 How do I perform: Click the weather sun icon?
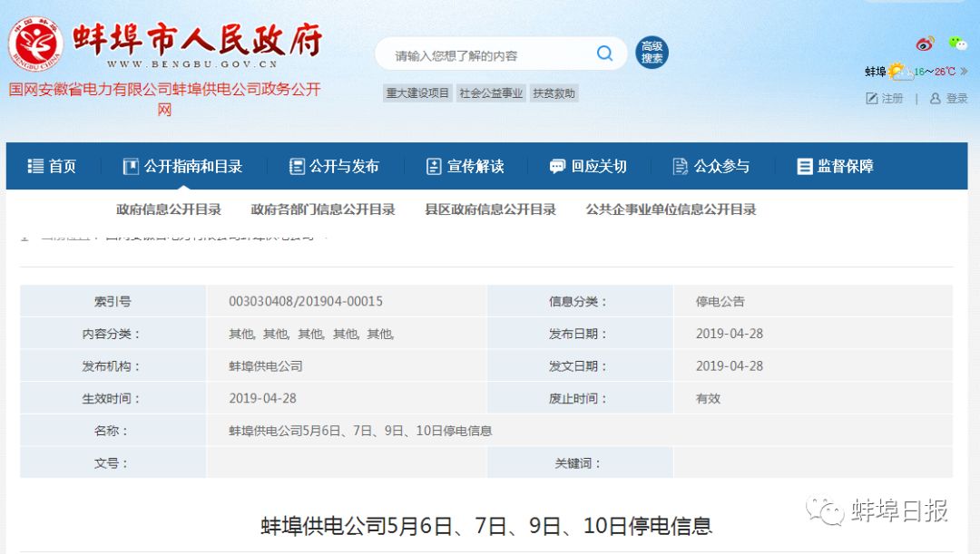[x=898, y=71]
